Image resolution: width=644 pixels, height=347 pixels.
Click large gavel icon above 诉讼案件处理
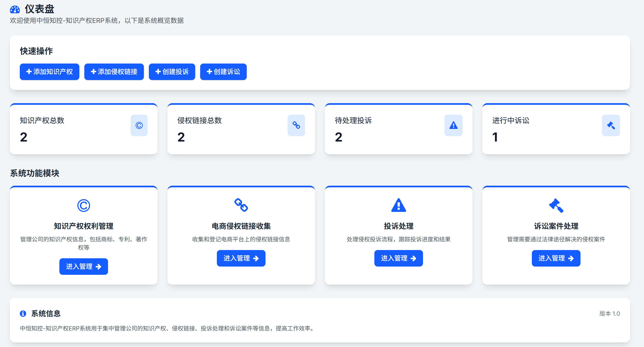pyautogui.click(x=556, y=205)
